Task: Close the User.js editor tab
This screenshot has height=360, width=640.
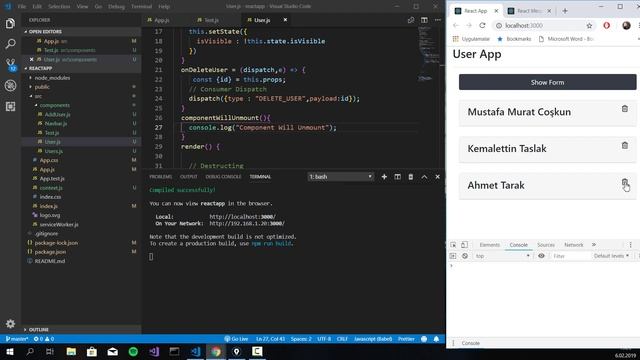Action: pyautogui.click(x=285, y=20)
